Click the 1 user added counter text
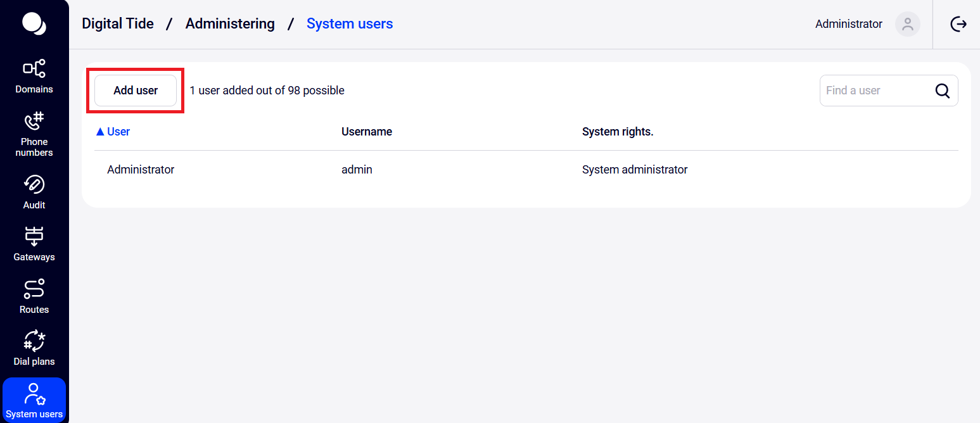980x423 pixels. tap(267, 91)
